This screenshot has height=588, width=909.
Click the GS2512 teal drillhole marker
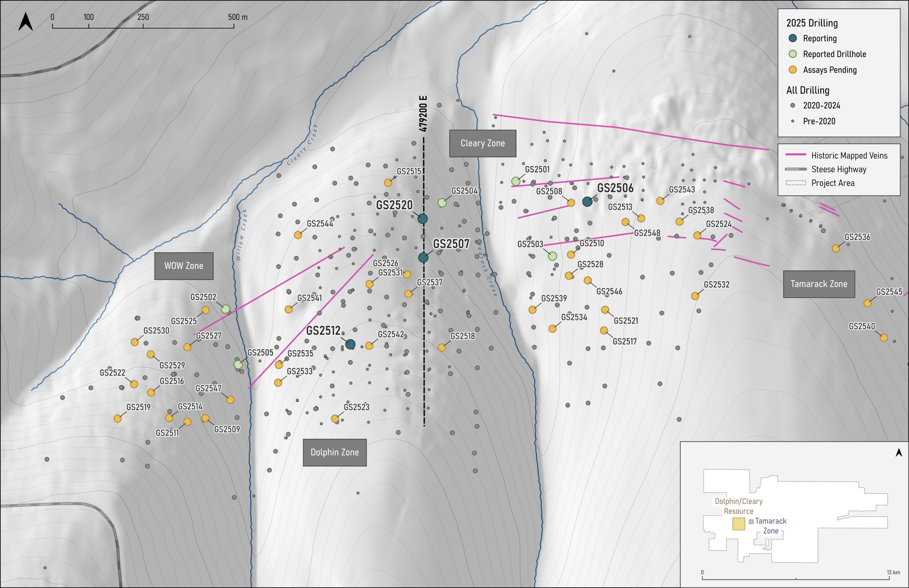click(350, 344)
